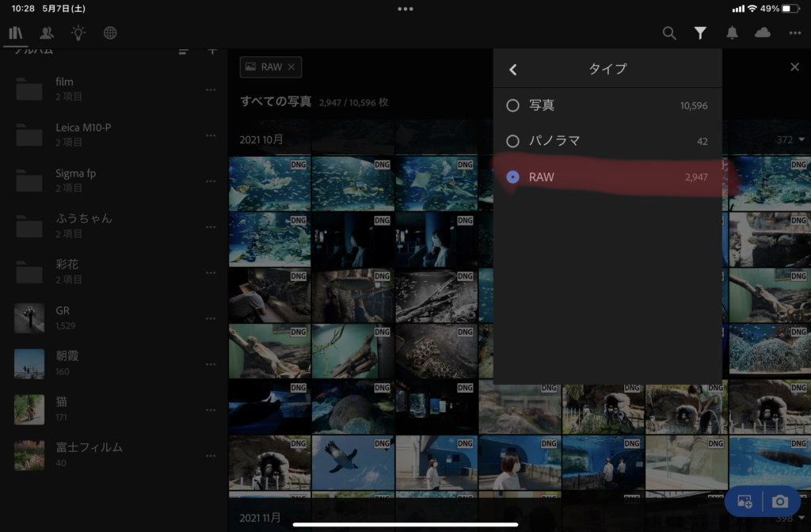Close the filter panel

click(794, 67)
